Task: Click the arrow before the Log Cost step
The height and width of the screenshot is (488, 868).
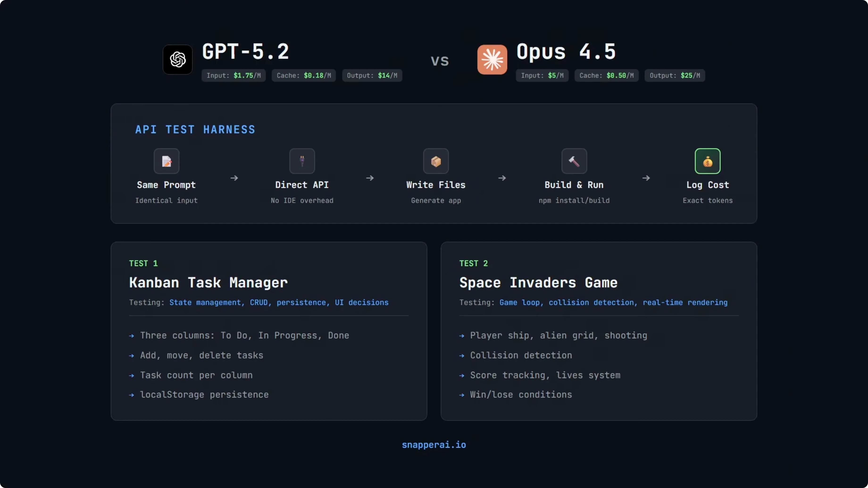Action: [x=646, y=178]
